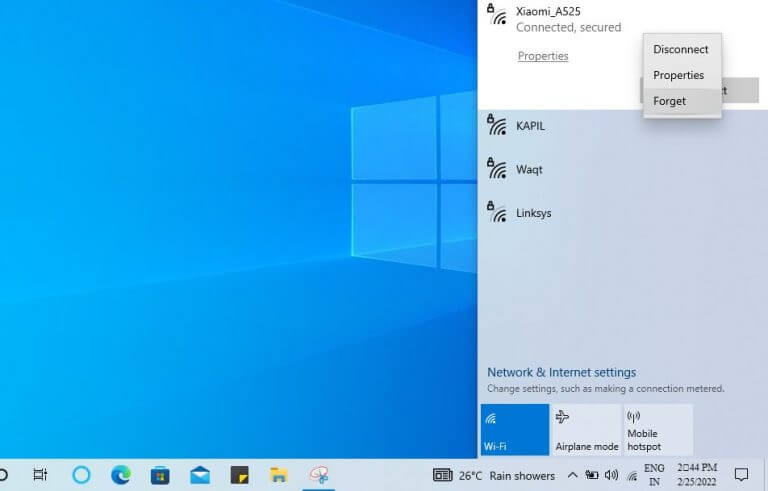Open Cortana from the taskbar

click(81, 475)
